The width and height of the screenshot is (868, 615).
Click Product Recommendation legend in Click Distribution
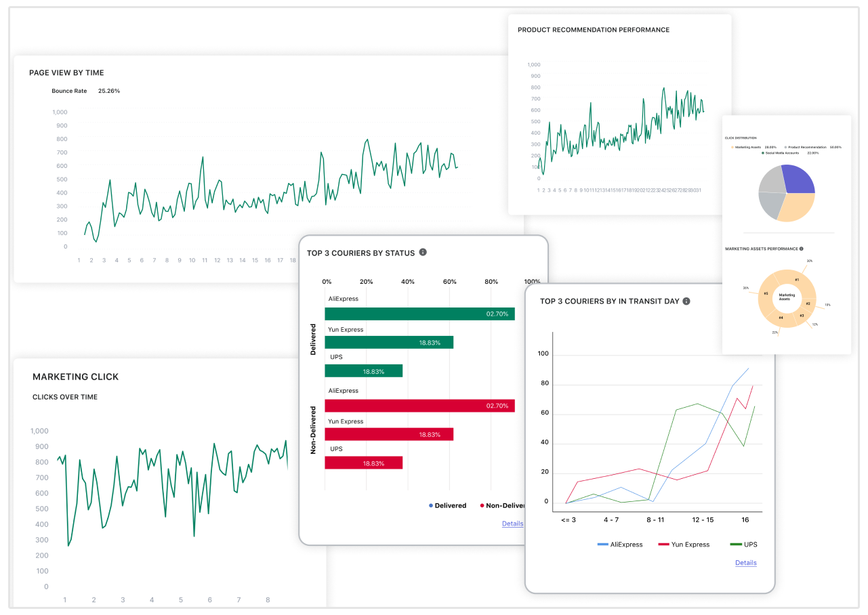pyautogui.click(x=806, y=147)
